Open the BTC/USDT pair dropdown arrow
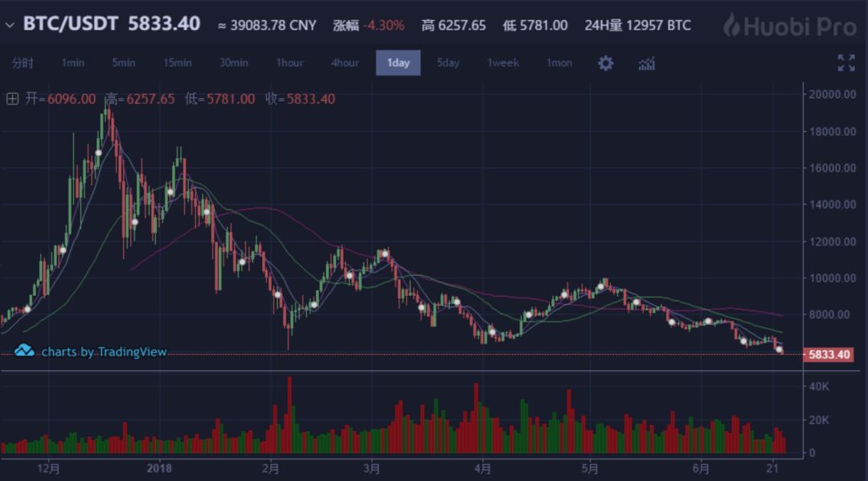Viewport: 868px width, 481px height. tap(10, 25)
